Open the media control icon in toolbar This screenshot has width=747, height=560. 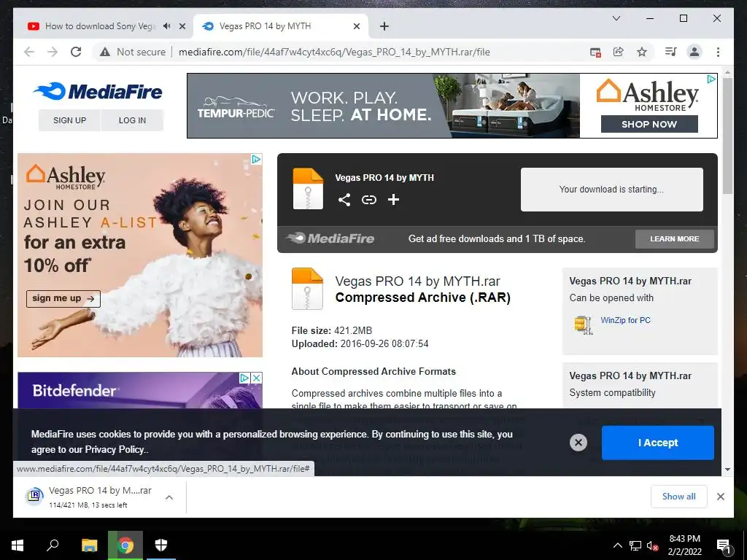pyautogui.click(x=671, y=52)
